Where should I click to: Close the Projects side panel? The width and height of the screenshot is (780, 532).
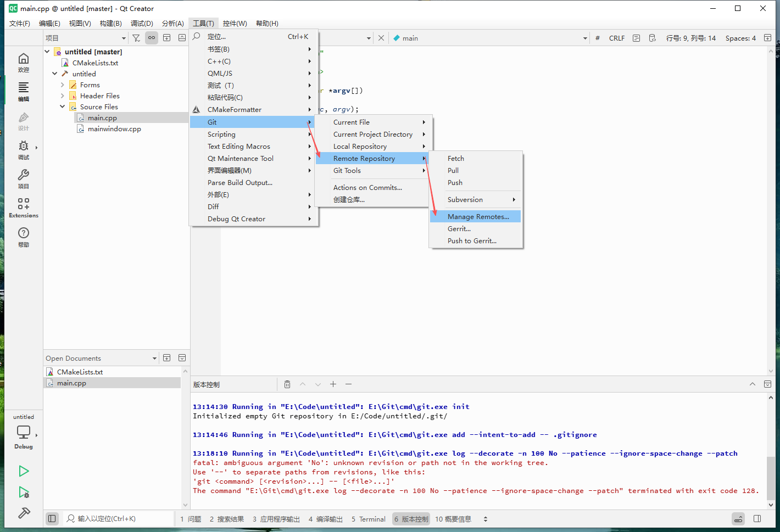click(x=182, y=38)
